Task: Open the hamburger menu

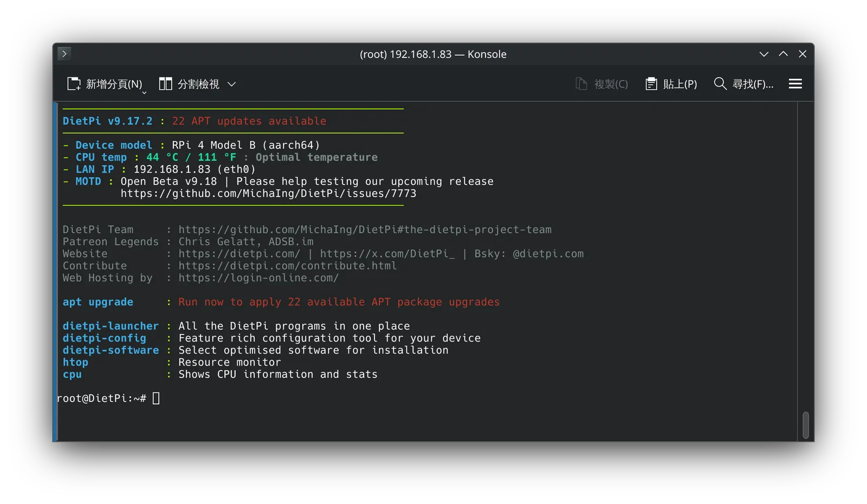Action: point(795,84)
